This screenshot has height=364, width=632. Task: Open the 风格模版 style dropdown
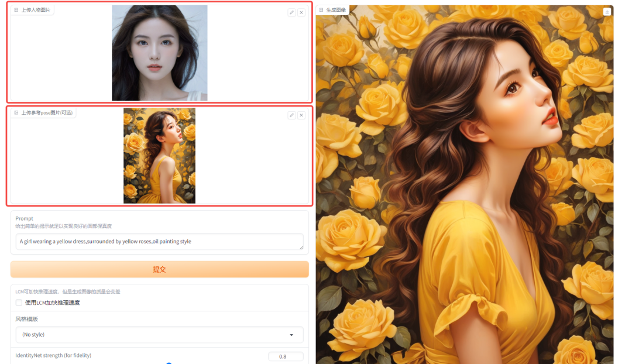click(159, 335)
